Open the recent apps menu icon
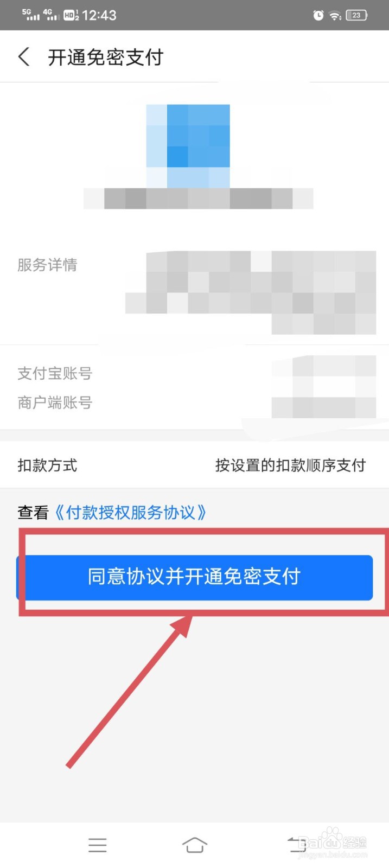The height and width of the screenshot is (868, 389). point(98,845)
